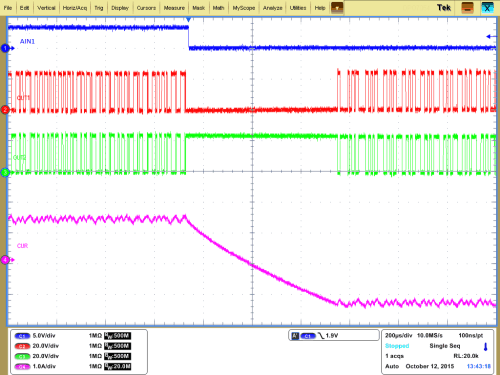Select the channel 3 green ground marker
Image resolution: width=500 pixels, height=375 pixels.
coord(5,172)
